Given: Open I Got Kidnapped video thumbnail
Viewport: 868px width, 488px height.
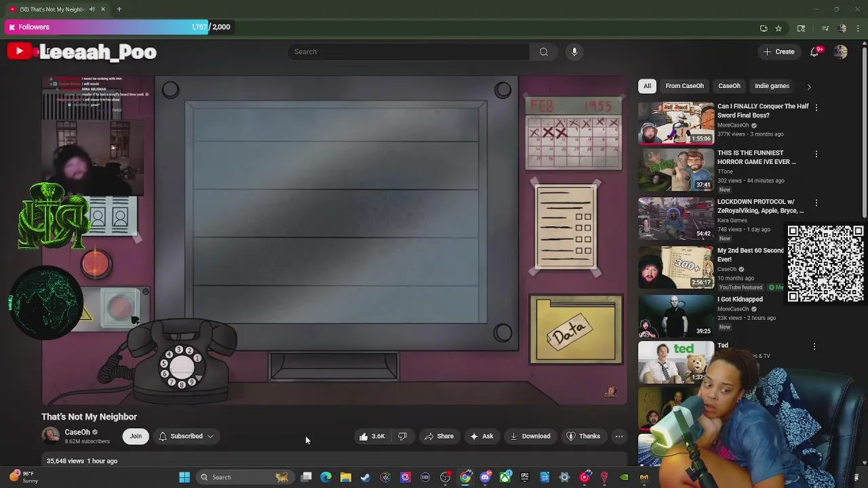Looking at the screenshot, I should [x=676, y=316].
